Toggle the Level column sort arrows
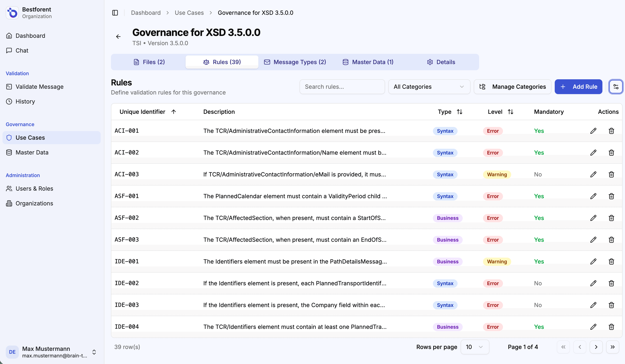This screenshot has height=364, width=625. coord(510,112)
